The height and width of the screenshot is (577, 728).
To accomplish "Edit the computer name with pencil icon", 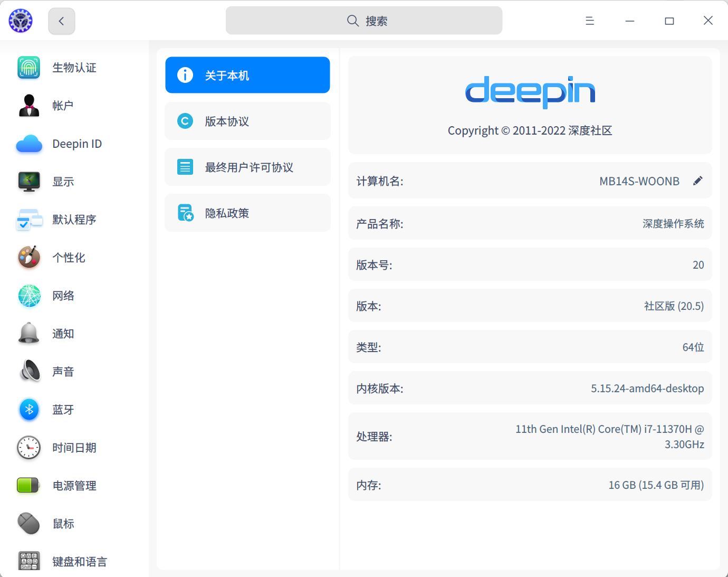I will (697, 181).
